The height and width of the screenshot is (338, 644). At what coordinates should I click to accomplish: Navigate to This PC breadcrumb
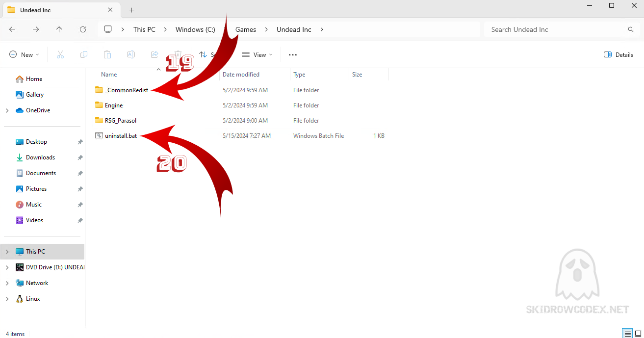coord(144,29)
